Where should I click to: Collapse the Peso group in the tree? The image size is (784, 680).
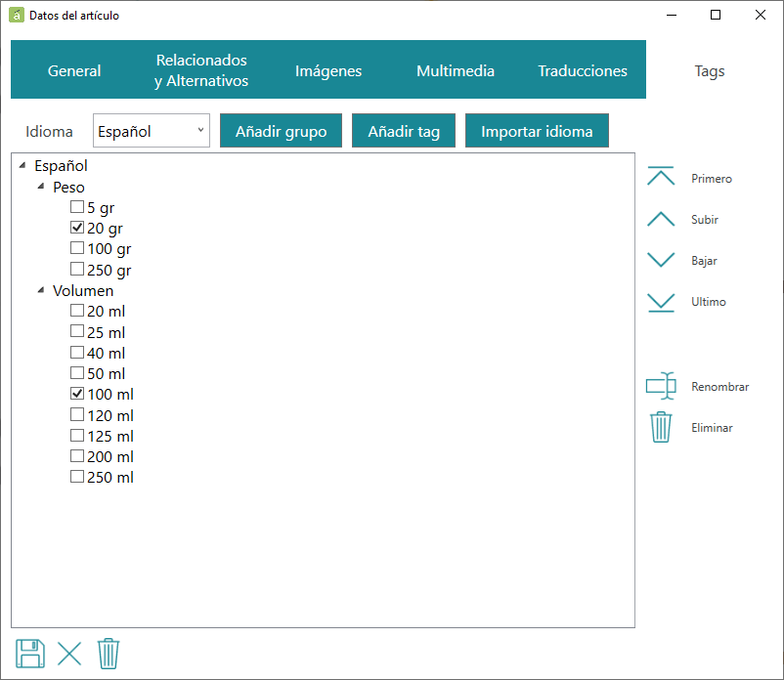(x=41, y=187)
